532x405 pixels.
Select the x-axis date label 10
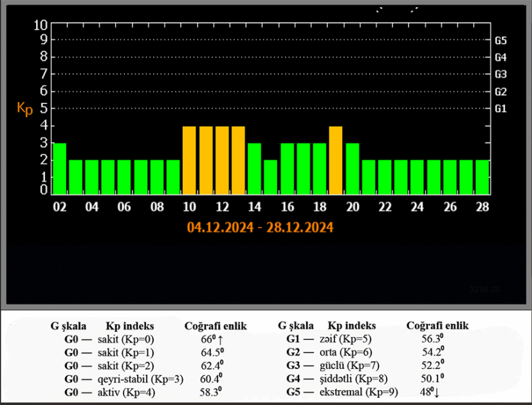(x=189, y=206)
